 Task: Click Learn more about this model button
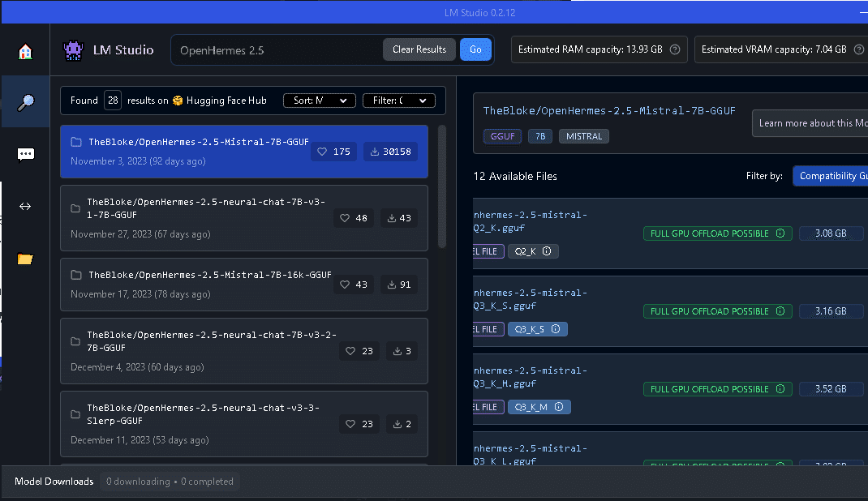810,123
